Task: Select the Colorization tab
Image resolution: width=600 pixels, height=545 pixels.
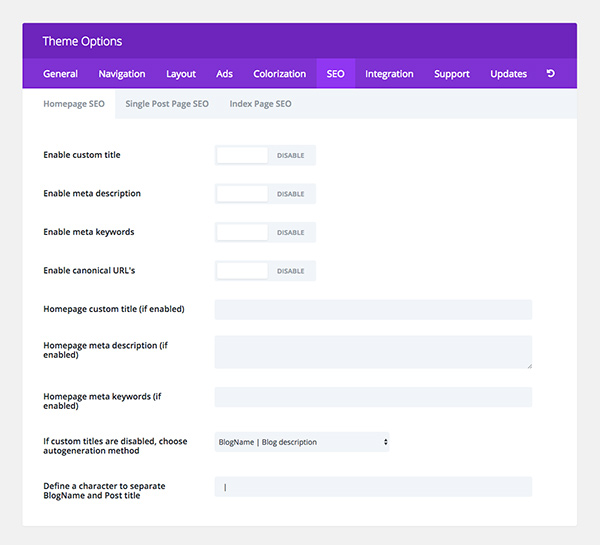Action: click(x=280, y=73)
